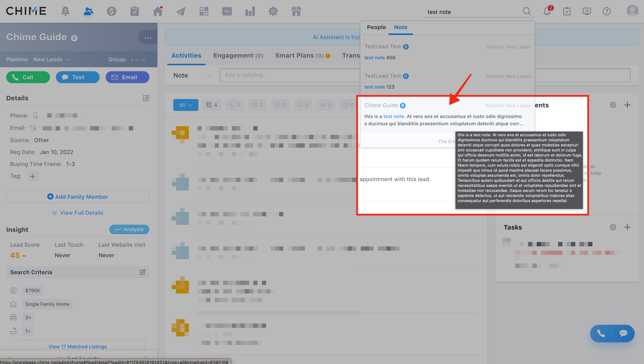Open the test note 123 search result
This screenshot has height=364, width=644.
tap(447, 81)
